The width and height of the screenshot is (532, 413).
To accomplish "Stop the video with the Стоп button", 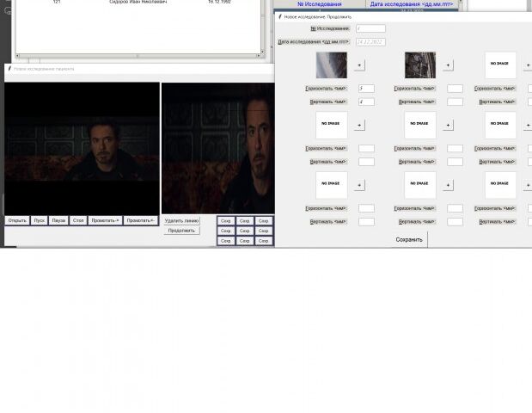I will tap(78, 220).
